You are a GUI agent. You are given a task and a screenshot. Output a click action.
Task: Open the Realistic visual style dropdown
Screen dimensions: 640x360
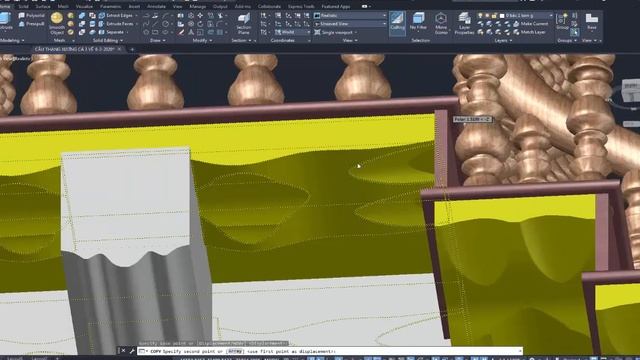click(x=351, y=16)
